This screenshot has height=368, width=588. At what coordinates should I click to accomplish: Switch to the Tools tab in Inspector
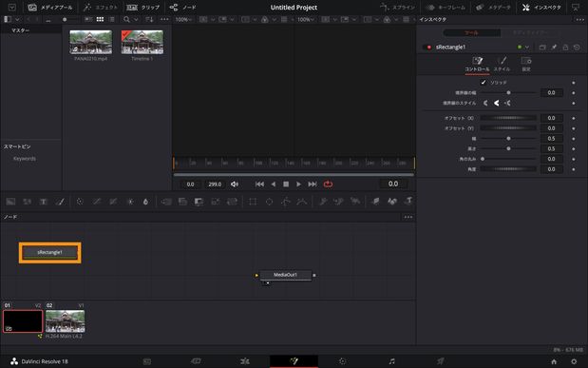click(471, 32)
